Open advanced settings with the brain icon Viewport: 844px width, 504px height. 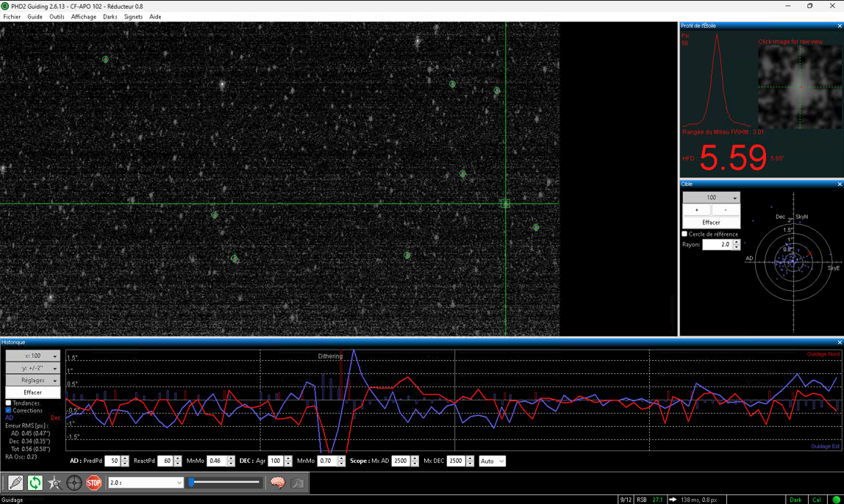278,483
